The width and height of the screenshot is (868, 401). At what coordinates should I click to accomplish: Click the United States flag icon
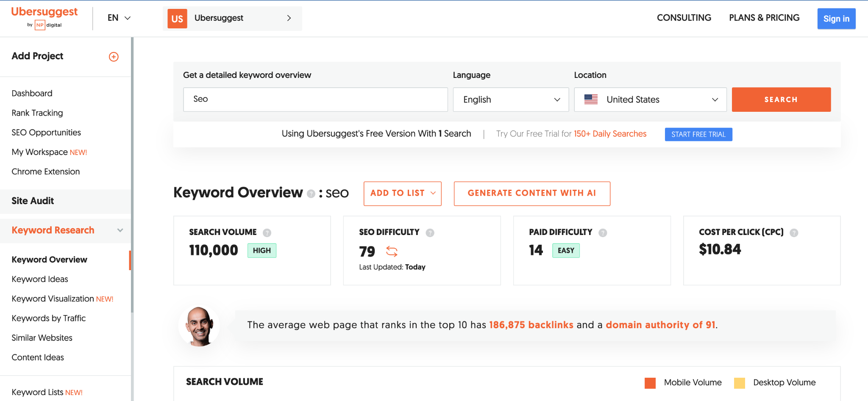591,100
